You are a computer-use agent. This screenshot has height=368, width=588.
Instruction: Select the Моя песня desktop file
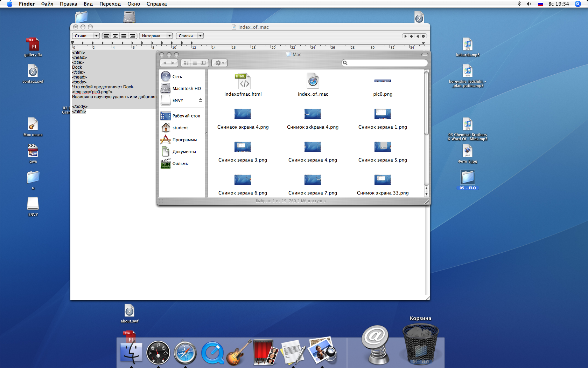coord(33,127)
